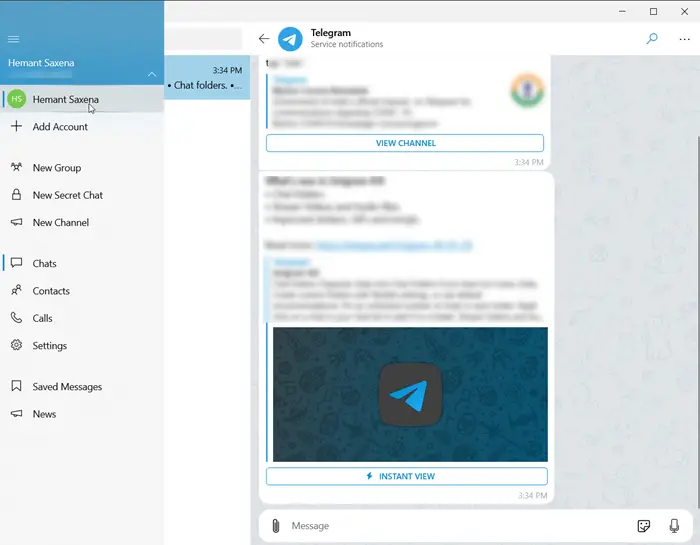Image resolution: width=700 pixels, height=545 pixels.
Task: Click the Calls phone icon
Action: 16,318
